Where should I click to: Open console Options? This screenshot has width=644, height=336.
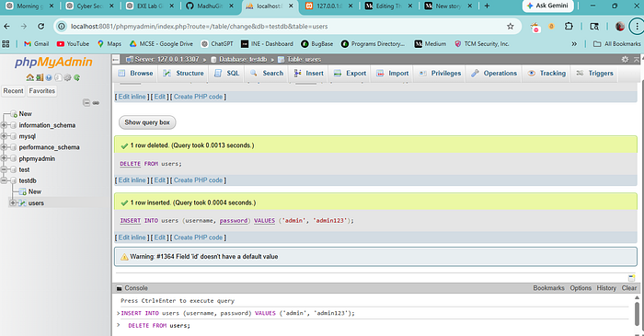pyautogui.click(x=581, y=288)
